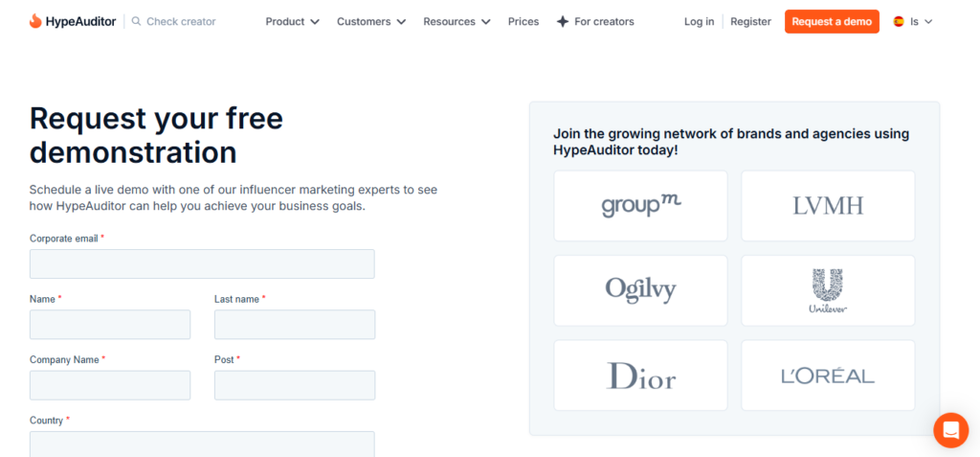The height and width of the screenshot is (457, 980).
Task: Focus the Corporate email input field
Action: [x=202, y=264]
